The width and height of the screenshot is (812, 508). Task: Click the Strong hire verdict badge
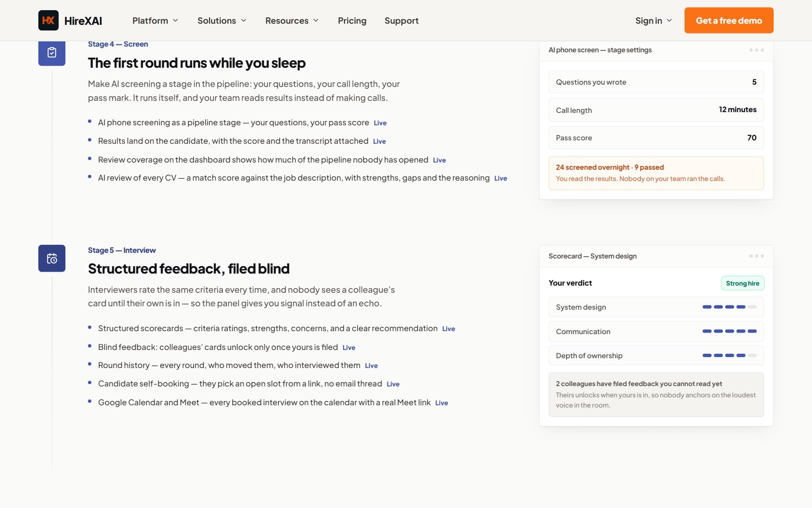[742, 283]
